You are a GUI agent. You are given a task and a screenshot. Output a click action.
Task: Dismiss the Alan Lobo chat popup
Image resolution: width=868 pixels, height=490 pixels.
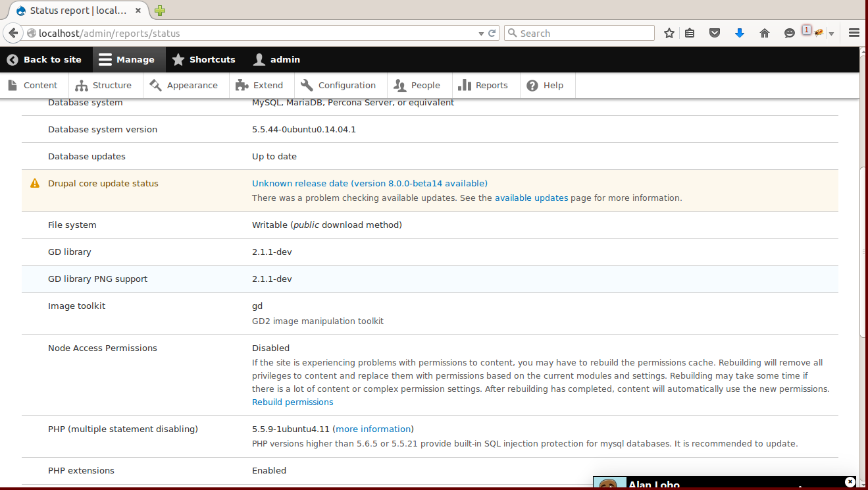850,481
